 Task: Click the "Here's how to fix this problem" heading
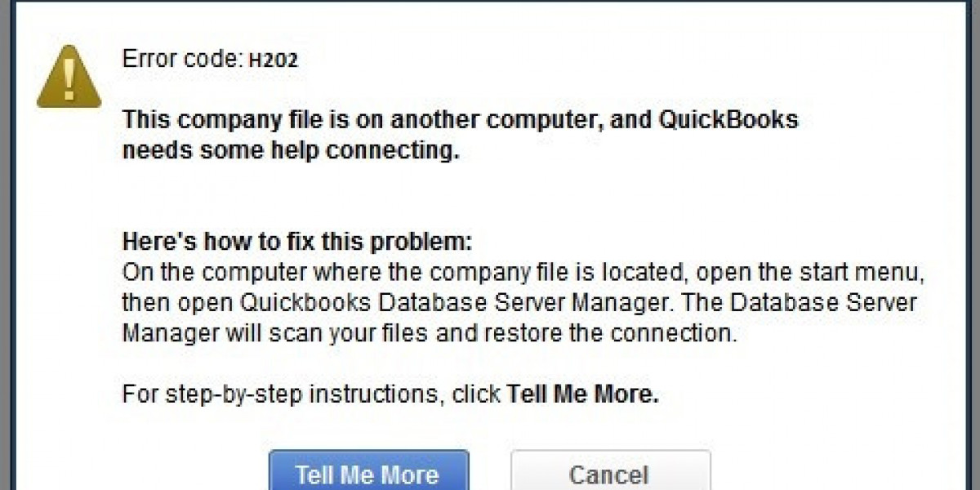point(297,242)
